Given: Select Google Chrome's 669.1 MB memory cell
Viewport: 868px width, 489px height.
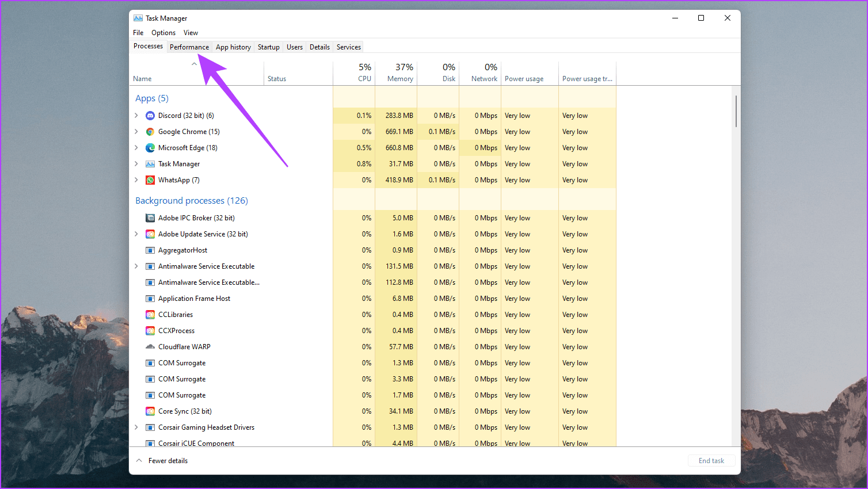Looking at the screenshot, I should coord(396,132).
